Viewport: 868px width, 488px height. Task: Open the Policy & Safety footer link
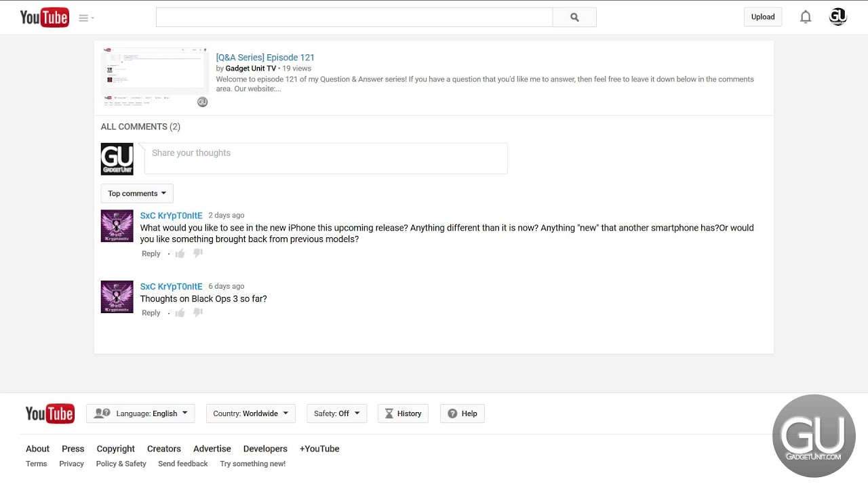[121, 464]
